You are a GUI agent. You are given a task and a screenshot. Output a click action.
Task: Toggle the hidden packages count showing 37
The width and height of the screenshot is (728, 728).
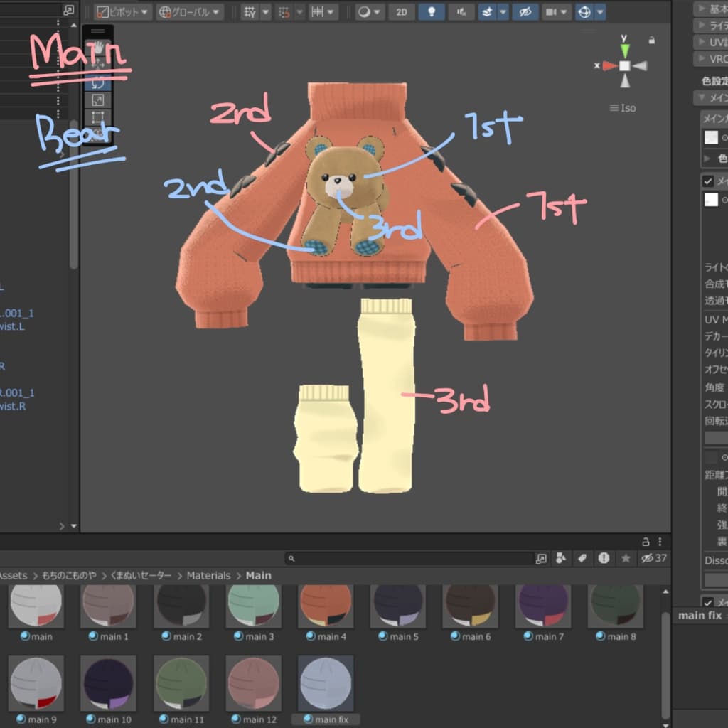coord(654,558)
